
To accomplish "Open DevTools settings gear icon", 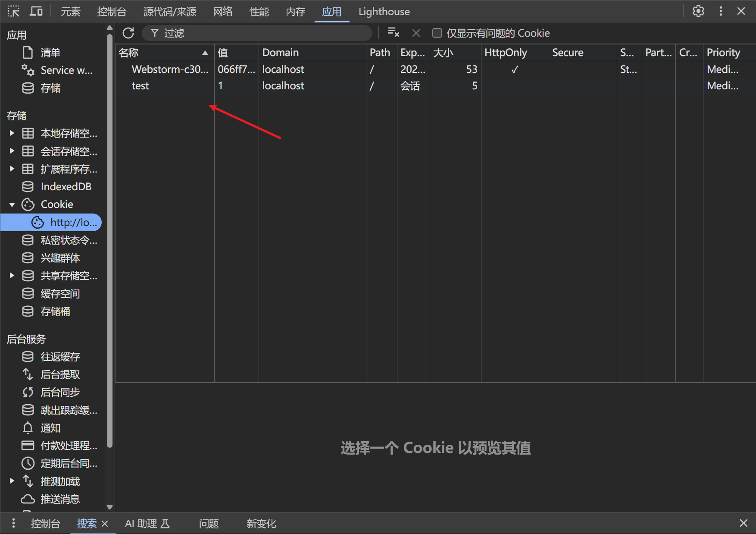I will point(698,11).
